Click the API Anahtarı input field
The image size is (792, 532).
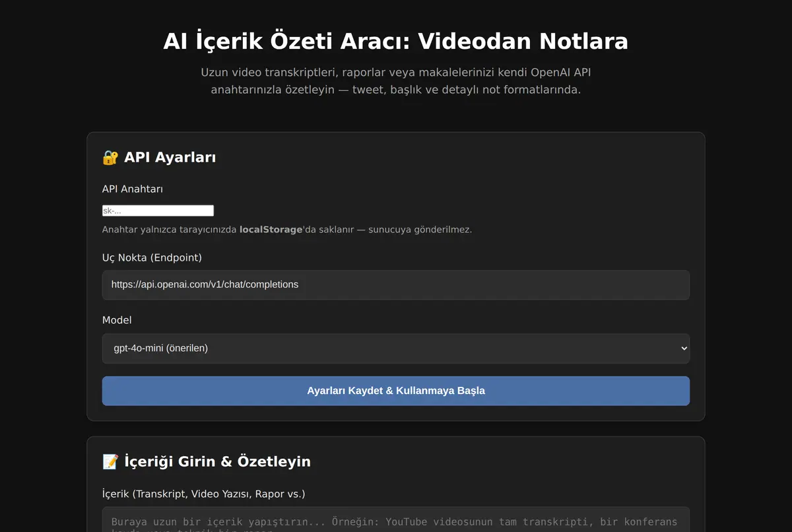pos(158,211)
